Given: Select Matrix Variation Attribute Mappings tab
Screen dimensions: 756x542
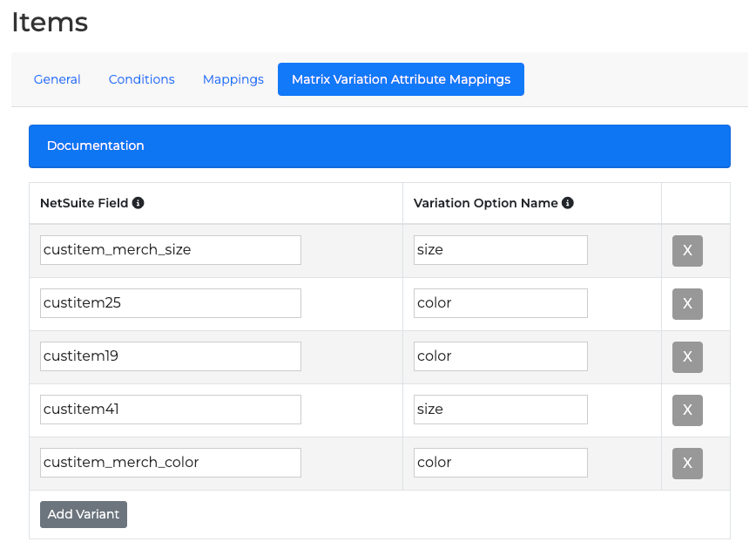Looking at the screenshot, I should pyautogui.click(x=401, y=79).
